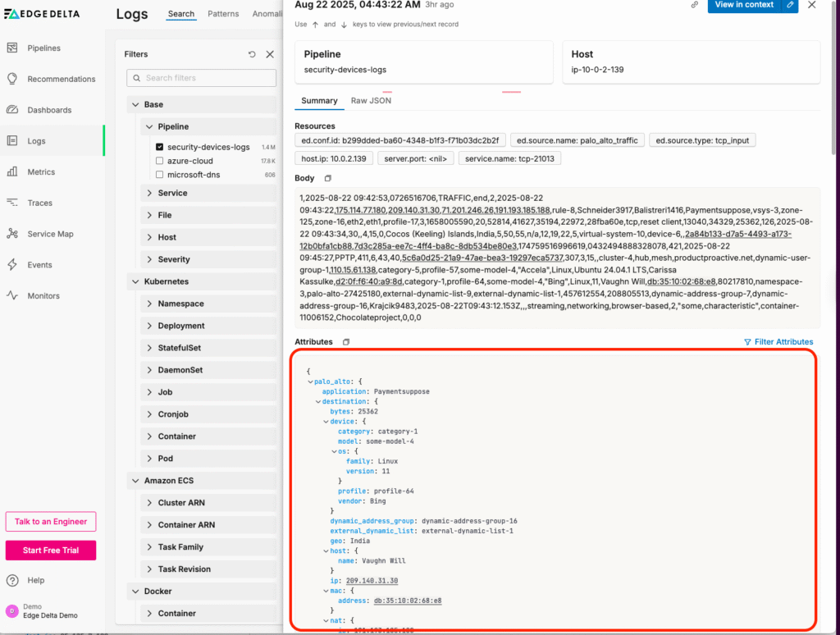Screen dimensions: 840x635
Task: Click the copy link icon beside View in context
Action: [x=695, y=5]
